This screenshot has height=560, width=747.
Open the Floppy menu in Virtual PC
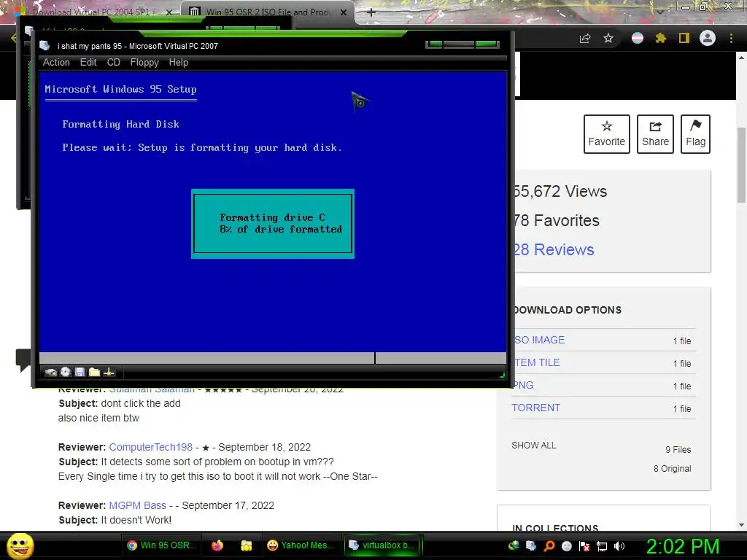click(x=144, y=63)
